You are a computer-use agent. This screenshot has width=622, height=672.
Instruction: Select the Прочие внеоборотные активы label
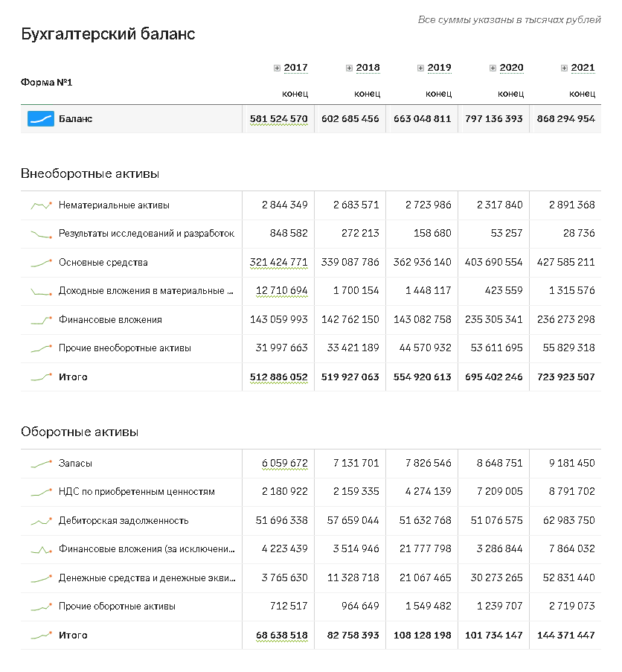(125, 348)
